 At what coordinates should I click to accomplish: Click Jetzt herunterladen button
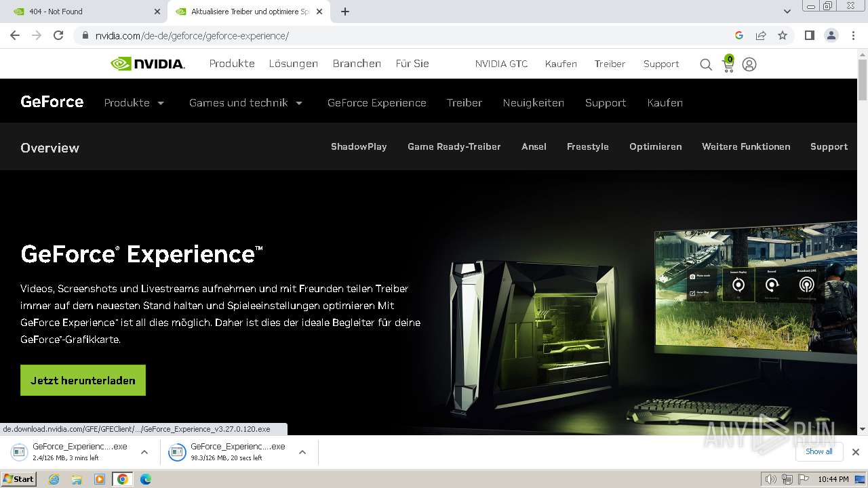[x=83, y=380]
